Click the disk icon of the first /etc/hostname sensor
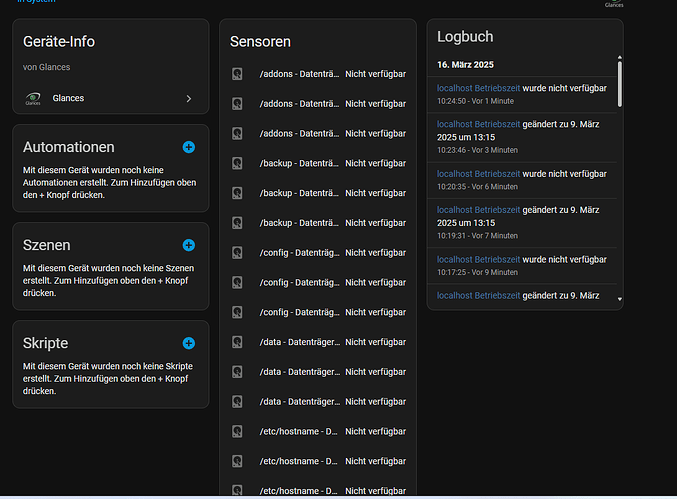 click(x=237, y=431)
